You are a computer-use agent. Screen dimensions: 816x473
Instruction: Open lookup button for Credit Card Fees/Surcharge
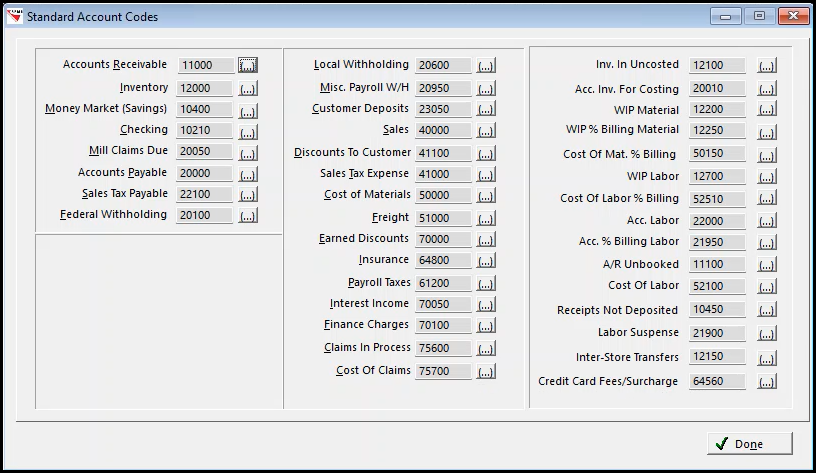[767, 382]
